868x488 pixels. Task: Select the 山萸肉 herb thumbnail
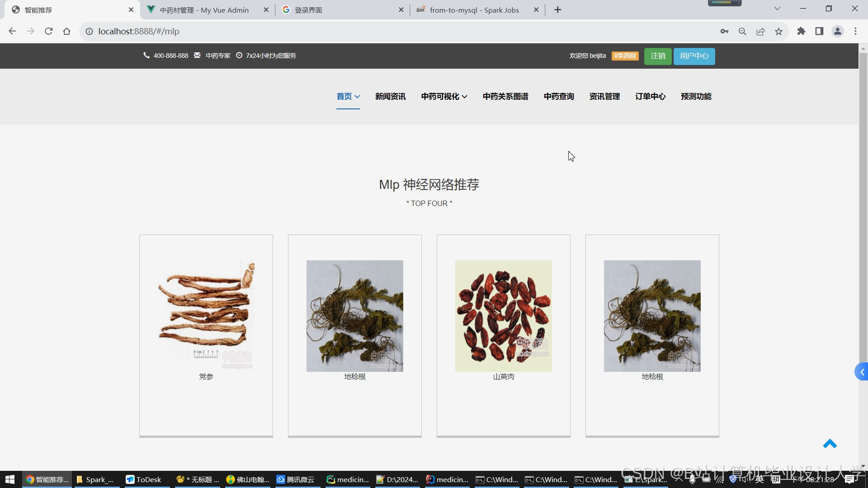503,316
